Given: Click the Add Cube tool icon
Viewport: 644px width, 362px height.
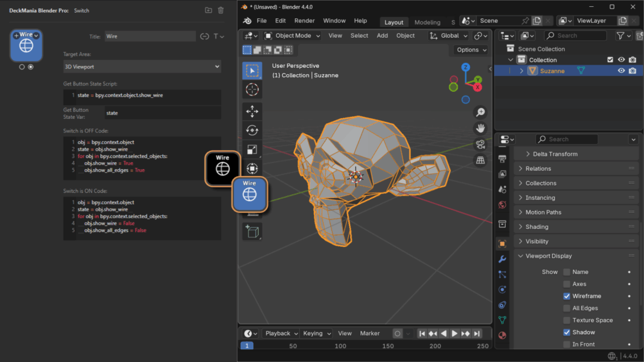Looking at the screenshot, I should (x=252, y=232).
